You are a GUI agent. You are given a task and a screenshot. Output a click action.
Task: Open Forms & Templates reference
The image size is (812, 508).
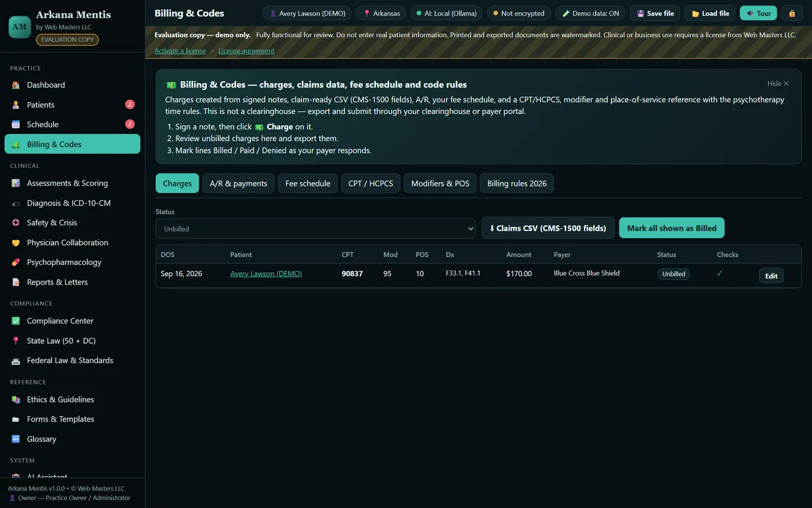point(72,419)
